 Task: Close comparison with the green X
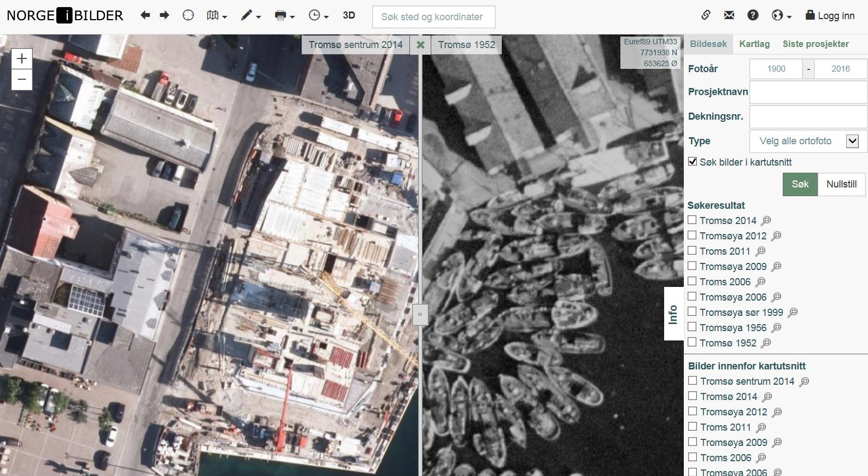(420, 45)
